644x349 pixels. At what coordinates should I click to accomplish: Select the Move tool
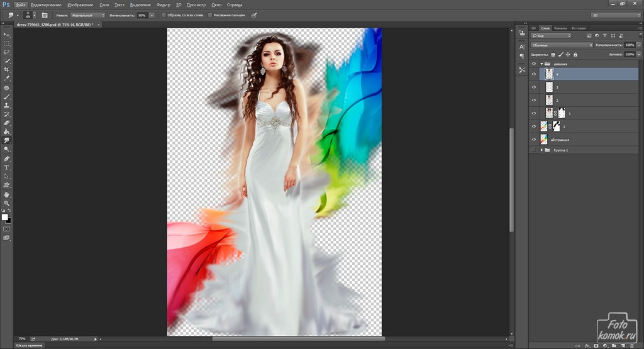coord(7,35)
